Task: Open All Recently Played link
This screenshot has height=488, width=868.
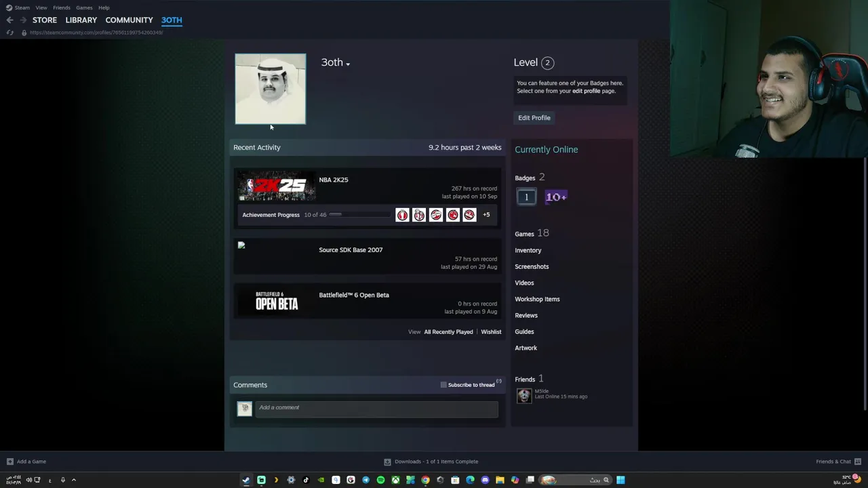Action: click(x=448, y=332)
